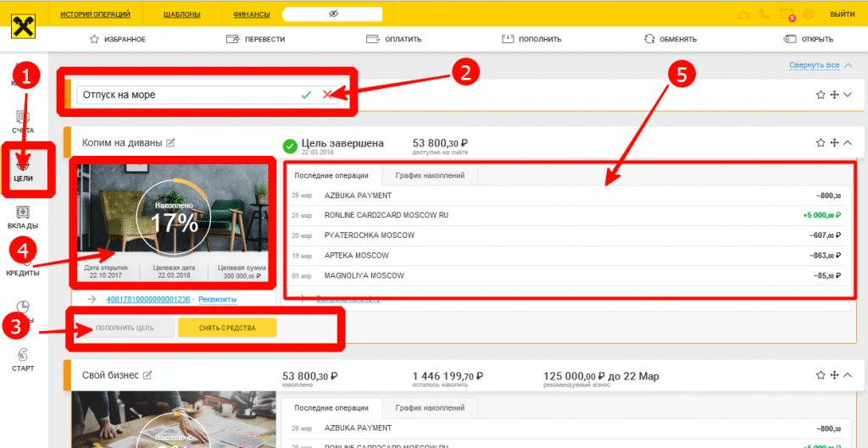
Task: Switch to 'График накоплений' tab
Action: click(429, 175)
